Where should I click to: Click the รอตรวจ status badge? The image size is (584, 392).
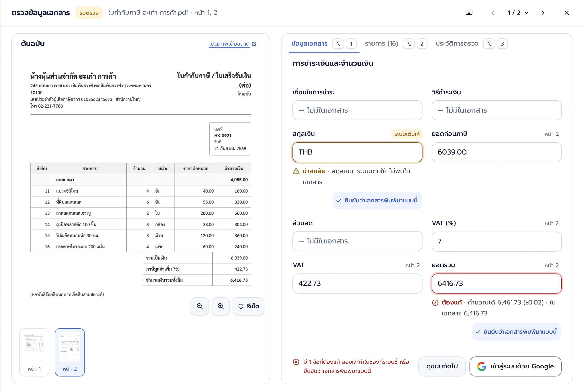click(x=89, y=13)
